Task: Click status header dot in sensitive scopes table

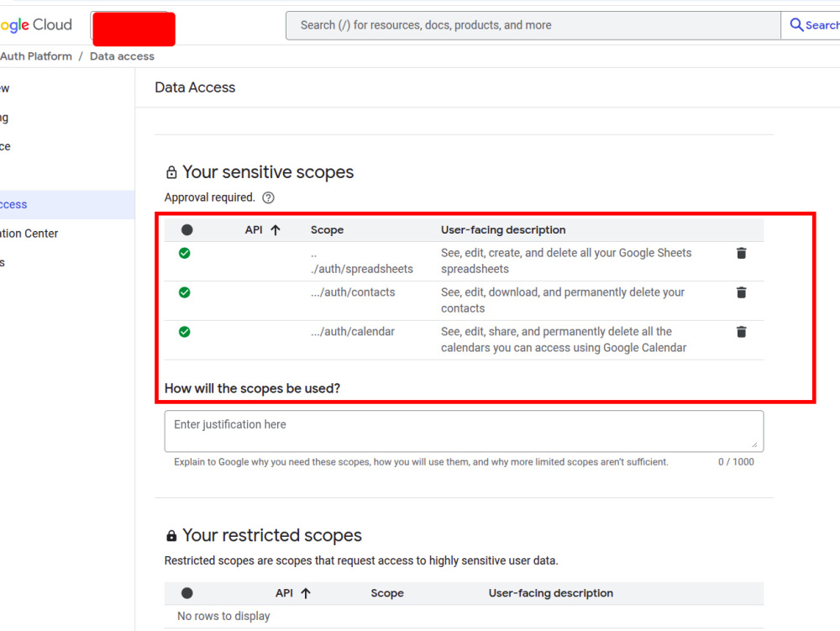Action: [x=187, y=230]
